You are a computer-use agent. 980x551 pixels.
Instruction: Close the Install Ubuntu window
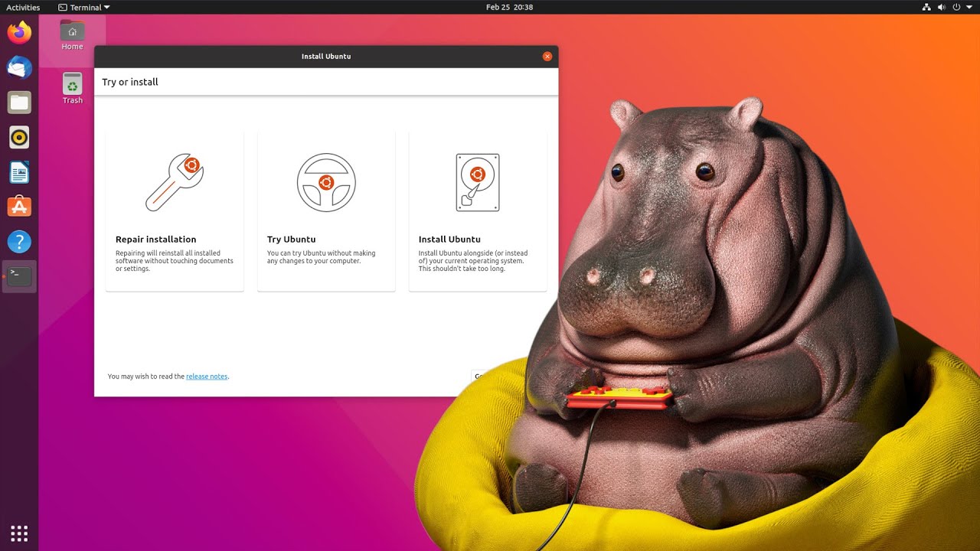547,57
